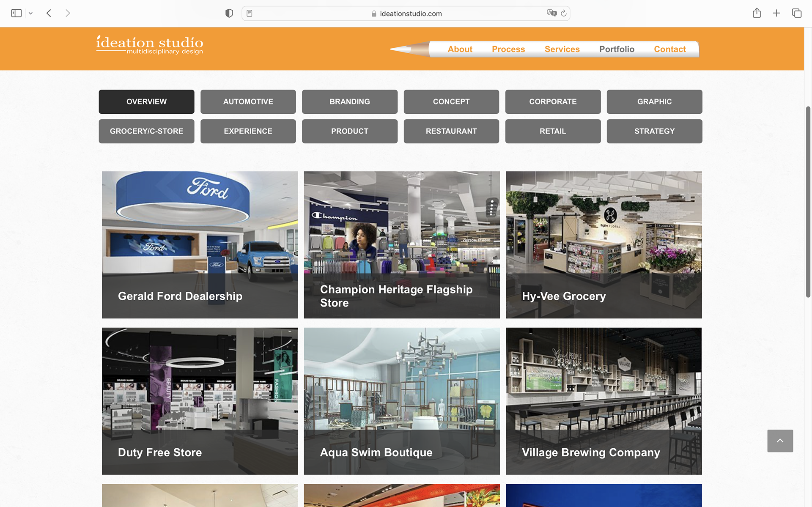Open Aqua Swim Boutique project thumbnail
Screen dimensions: 812x507
(402, 401)
